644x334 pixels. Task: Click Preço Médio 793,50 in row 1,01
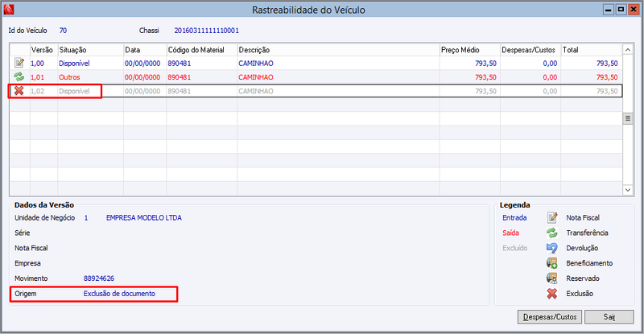tap(485, 76)
